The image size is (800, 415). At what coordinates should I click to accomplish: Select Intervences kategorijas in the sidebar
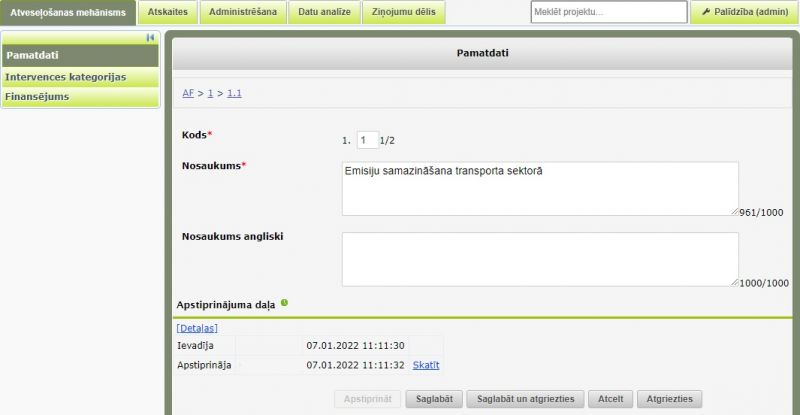(x=66, y=77)
